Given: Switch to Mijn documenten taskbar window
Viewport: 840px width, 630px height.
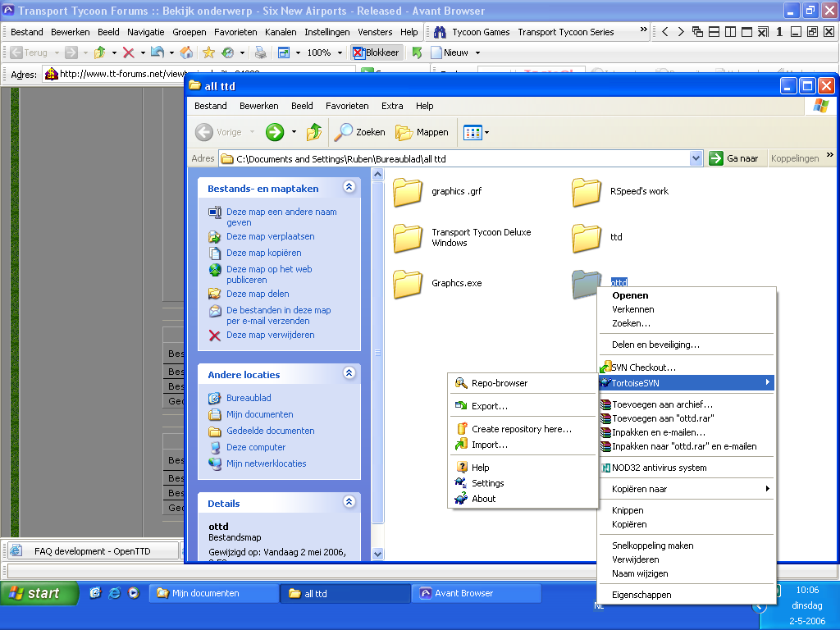Looking at the screenshot, I should [x=213, y=594].
